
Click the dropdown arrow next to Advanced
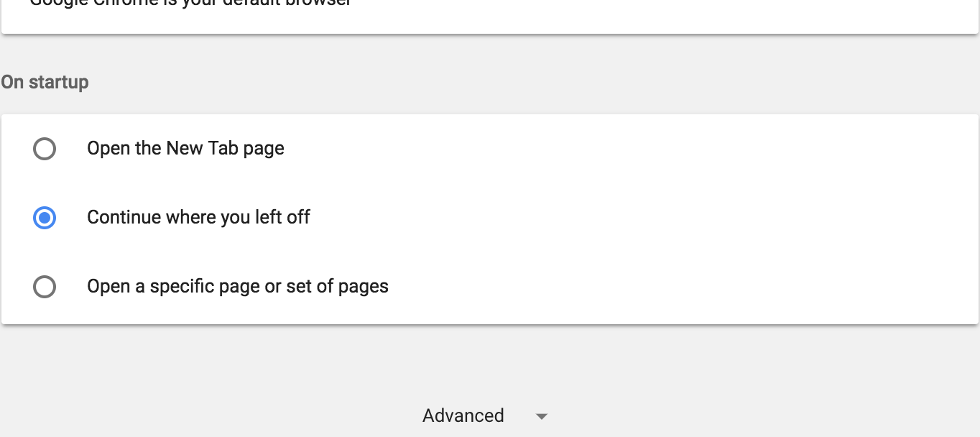(542, 417)
